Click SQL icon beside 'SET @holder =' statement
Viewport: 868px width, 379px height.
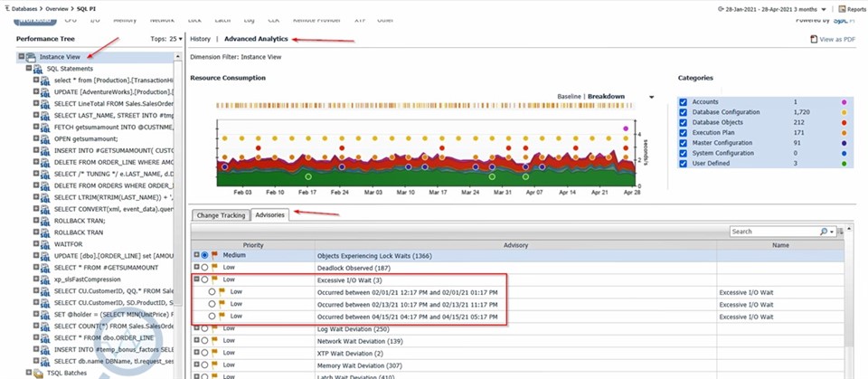point(45,315)
